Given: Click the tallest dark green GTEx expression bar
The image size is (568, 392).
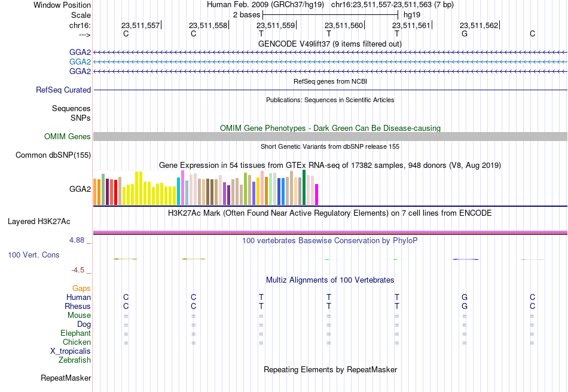Looking at the screenshot, I should tap(304, 188).
